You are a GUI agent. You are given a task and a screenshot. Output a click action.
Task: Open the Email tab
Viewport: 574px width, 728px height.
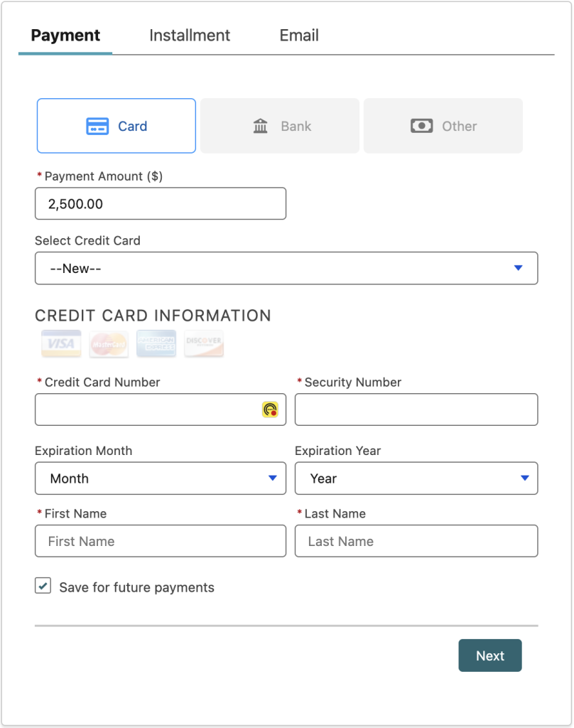(299, 36)
